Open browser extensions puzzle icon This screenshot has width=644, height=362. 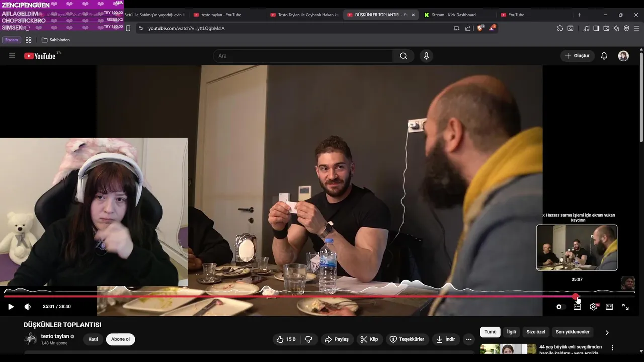click(560, 28)
